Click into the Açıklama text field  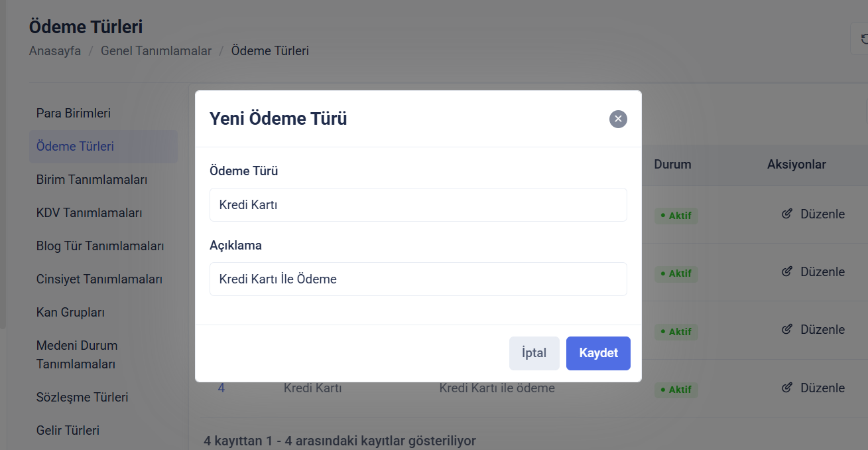(x=418, y=279)
